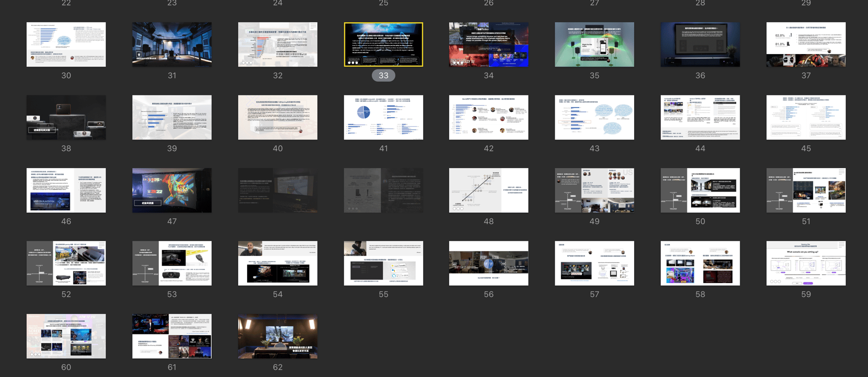Select slide 49 thumbnail

(595, 190)
